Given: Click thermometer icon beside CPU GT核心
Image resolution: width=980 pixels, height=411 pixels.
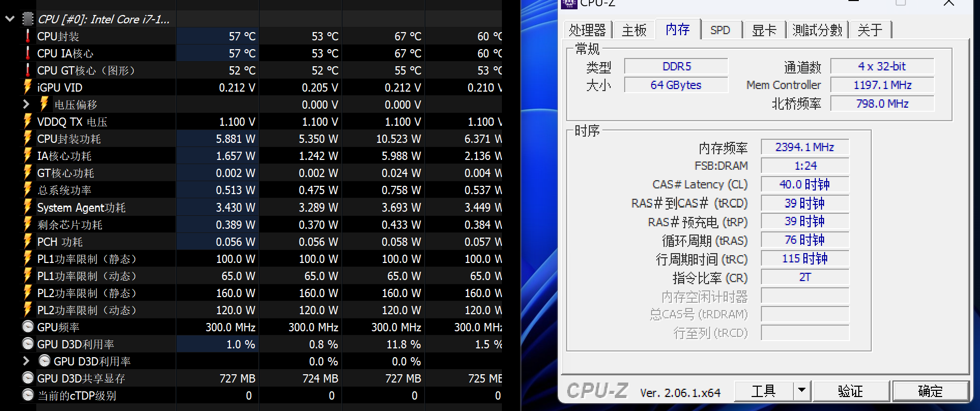Looking at the screenshot, I should point(28,70).
